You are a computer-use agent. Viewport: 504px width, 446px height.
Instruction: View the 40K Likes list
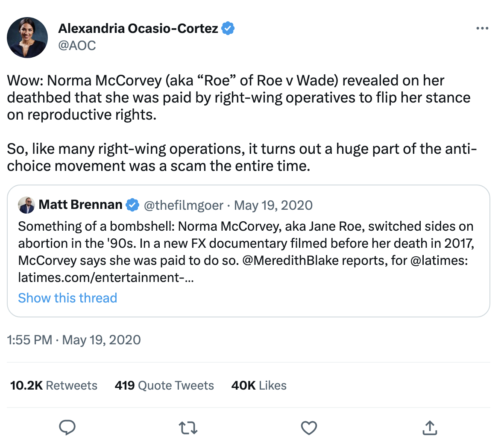point(259,385)
